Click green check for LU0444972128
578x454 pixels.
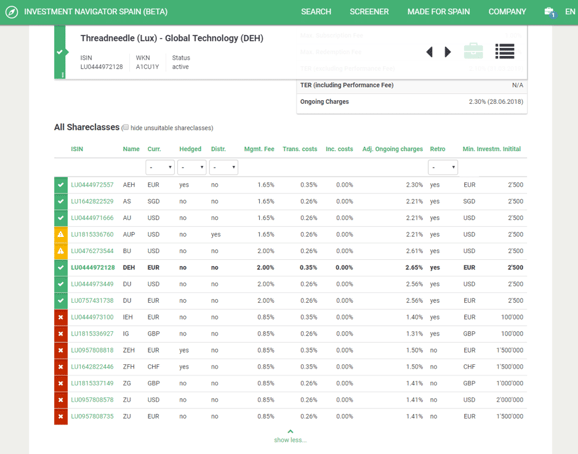point(61,268)
